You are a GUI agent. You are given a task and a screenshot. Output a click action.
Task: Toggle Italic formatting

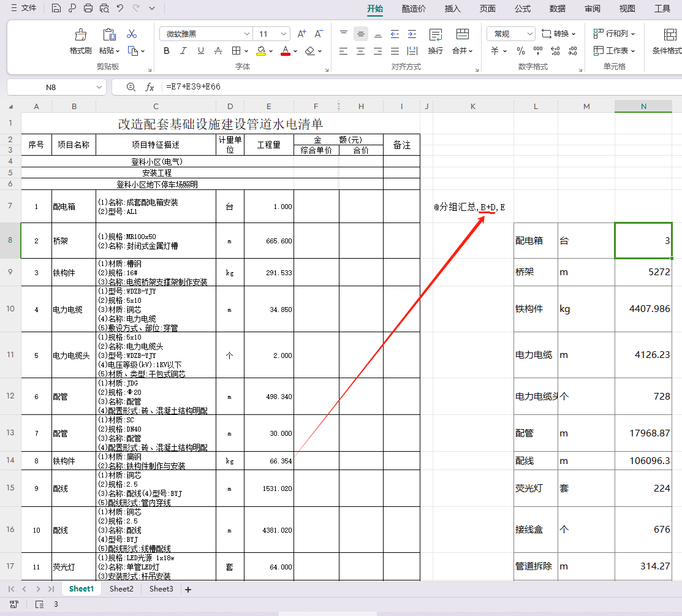click(x=183, y=51)
